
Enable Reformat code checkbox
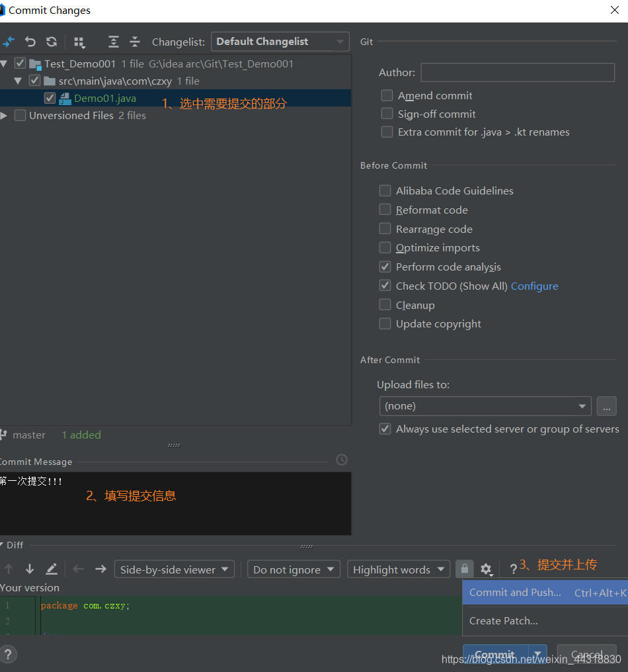(385, 210)
